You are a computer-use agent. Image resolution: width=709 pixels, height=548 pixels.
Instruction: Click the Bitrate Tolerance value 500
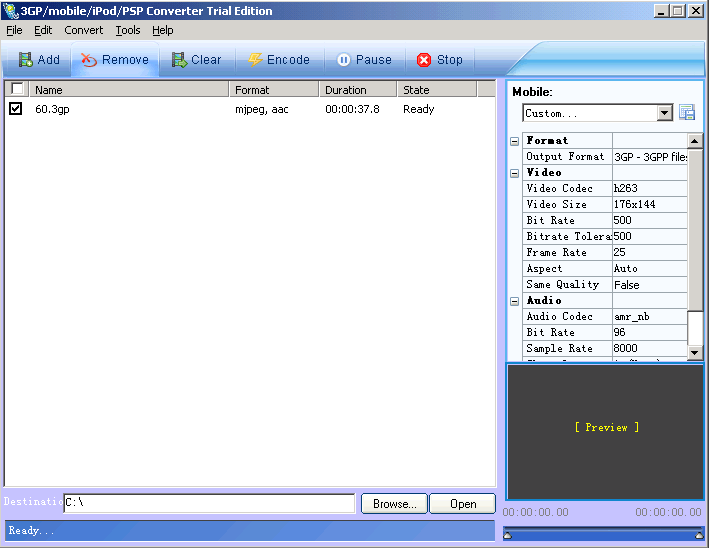click(x=650, y=236)
